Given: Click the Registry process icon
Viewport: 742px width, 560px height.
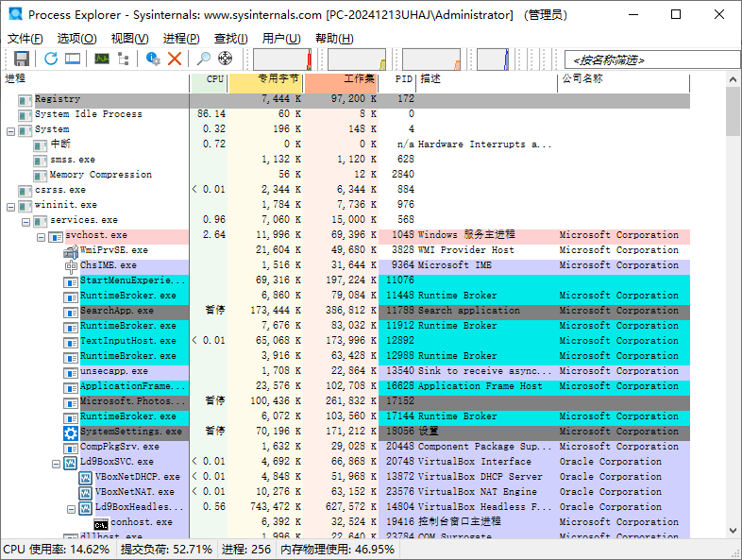Looking at the screenshot, I should (x=25, y=100).
